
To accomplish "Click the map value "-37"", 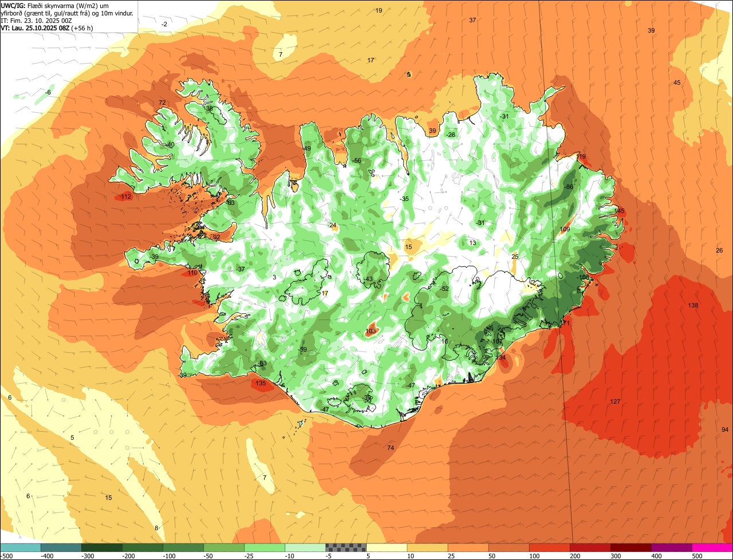I will [x=241, y=269].
